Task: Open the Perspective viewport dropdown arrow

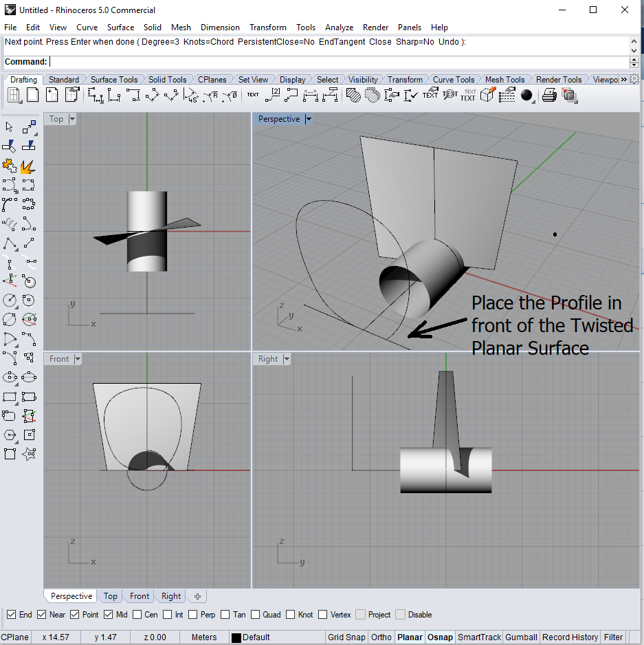Action: [309, 119]
